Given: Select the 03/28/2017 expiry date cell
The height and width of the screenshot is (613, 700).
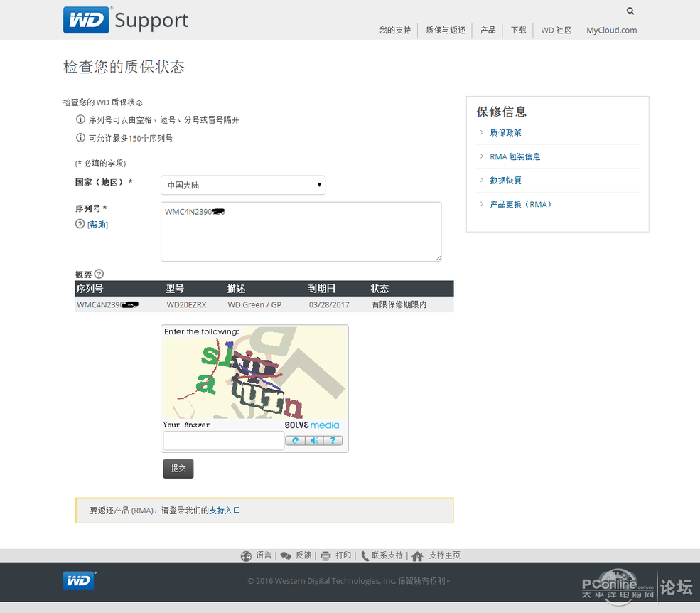Looking at the screenshot, I should click(x=329, y=304).
